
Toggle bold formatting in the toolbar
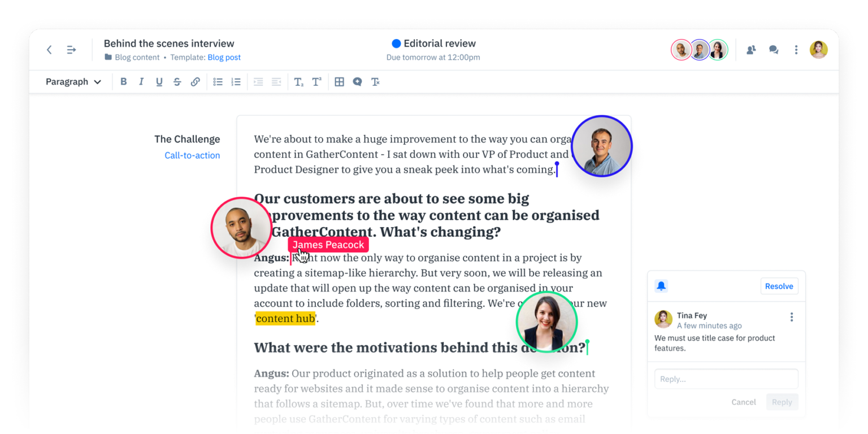[x=123, y=81]
